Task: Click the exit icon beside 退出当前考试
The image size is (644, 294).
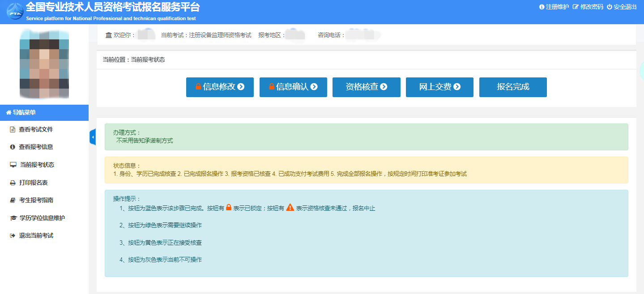Action: (13, 236)
